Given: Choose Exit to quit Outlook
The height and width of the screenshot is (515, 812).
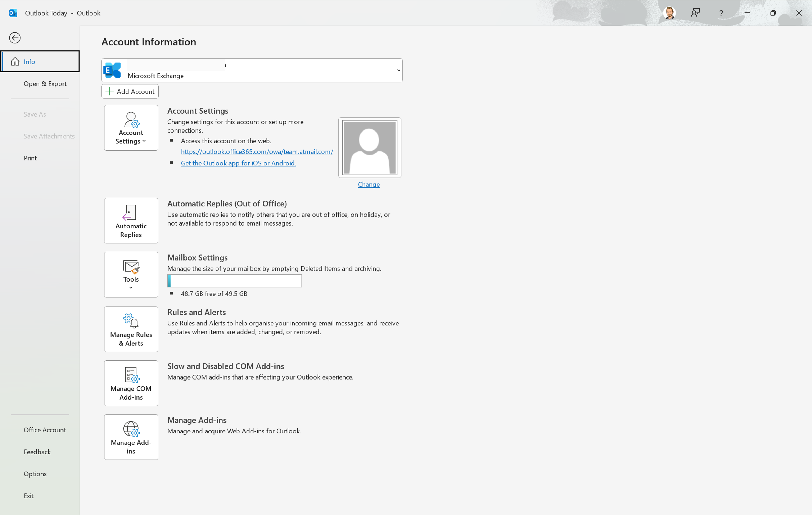Looking at the screenshot, I should coord(40,495).
